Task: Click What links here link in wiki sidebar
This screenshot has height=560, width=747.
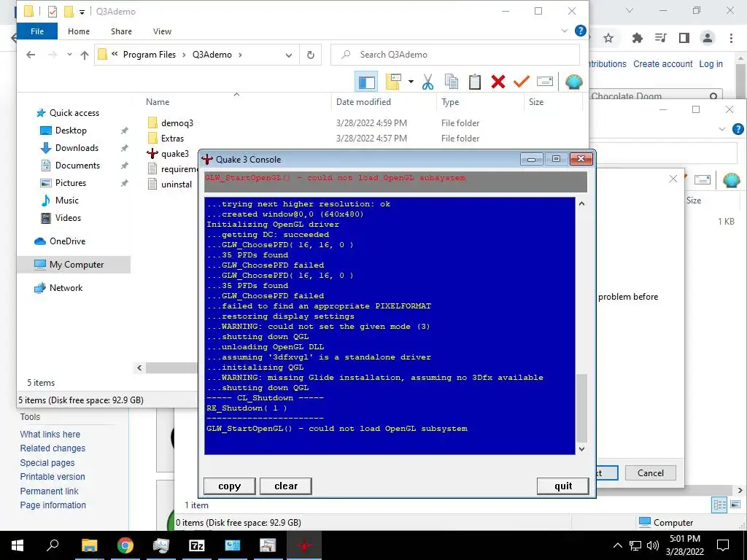Action: (x=50, y=435)
